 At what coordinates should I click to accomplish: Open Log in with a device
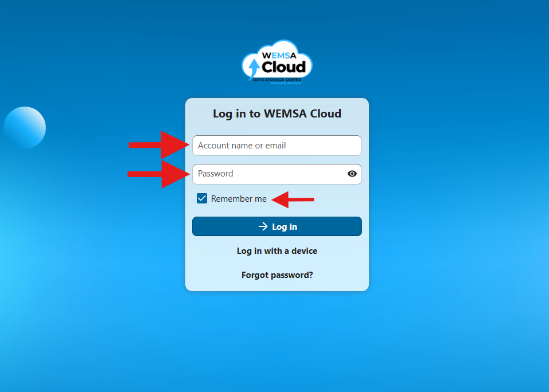click(x=277, y=250)
